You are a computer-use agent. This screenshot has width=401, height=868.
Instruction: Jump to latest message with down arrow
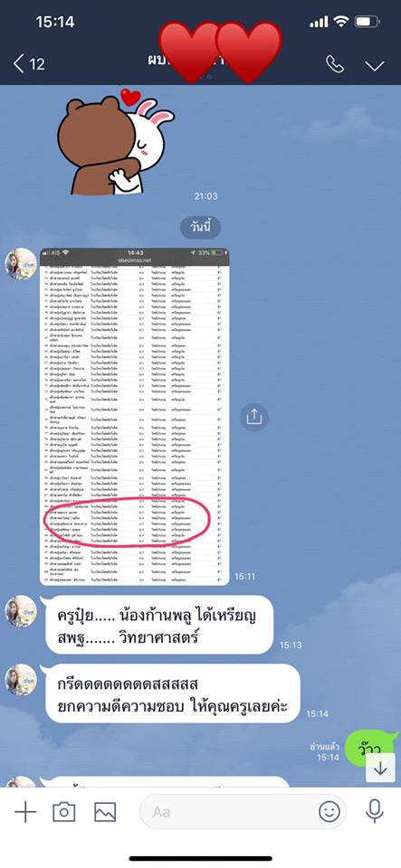coord(380,768)
